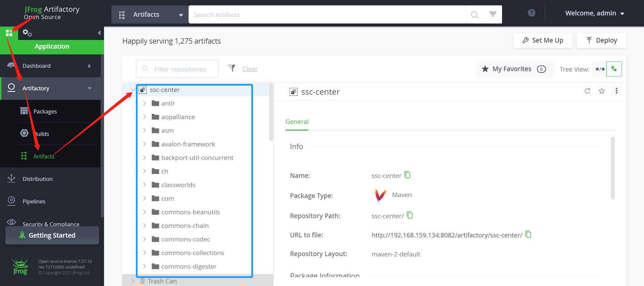Click the antlr folder icon
Image resolution: width=644 pixels, height=286 pixels.
[x=155, y=103]
